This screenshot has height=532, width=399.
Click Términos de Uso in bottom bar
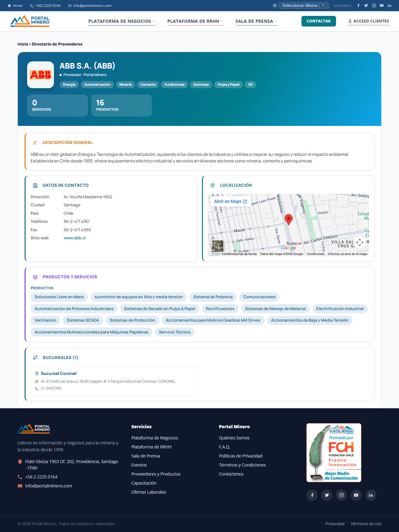pyautogui.click(x=366, y=524)
